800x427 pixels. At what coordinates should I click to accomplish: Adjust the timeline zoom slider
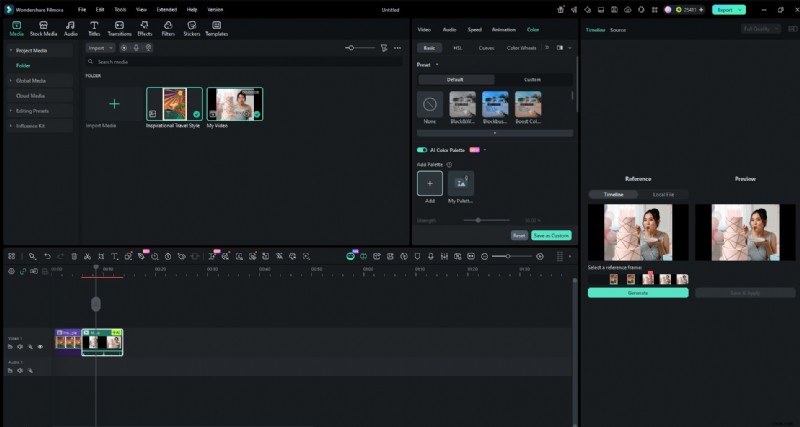tap(508, 256)
